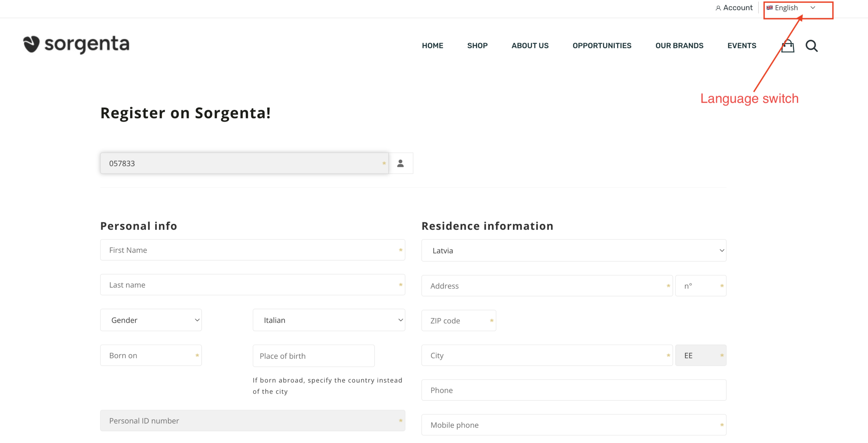Open the shopping bag cart icon

coord(787,46)
